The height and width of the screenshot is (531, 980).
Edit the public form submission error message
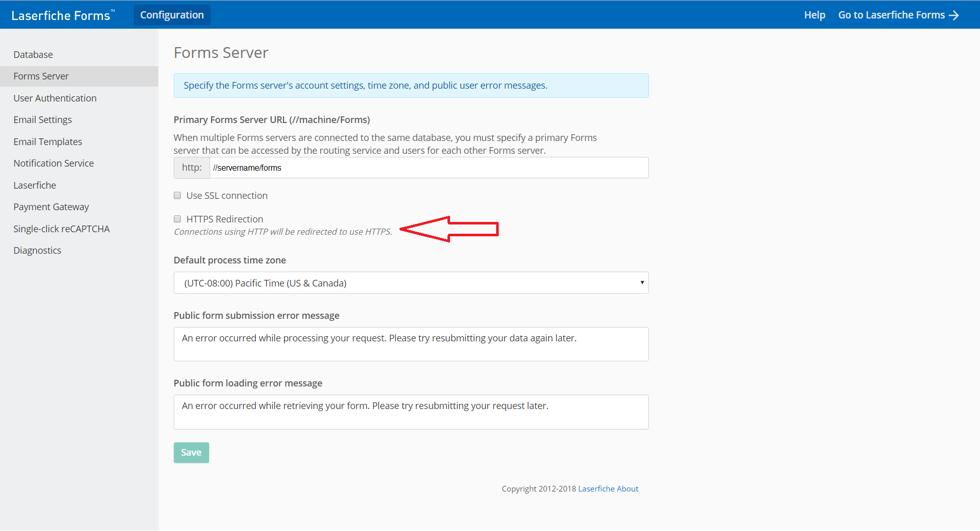tap(411, 344)
